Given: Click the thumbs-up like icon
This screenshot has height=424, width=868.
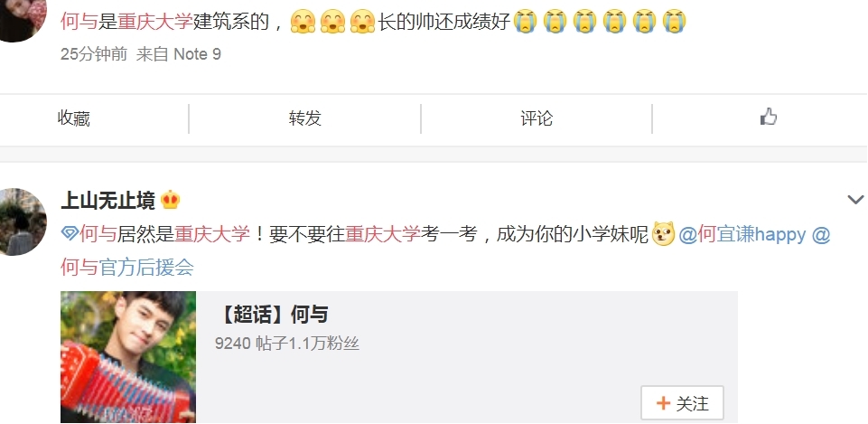Looking at the screenshot, I should (x=768, y=118).
